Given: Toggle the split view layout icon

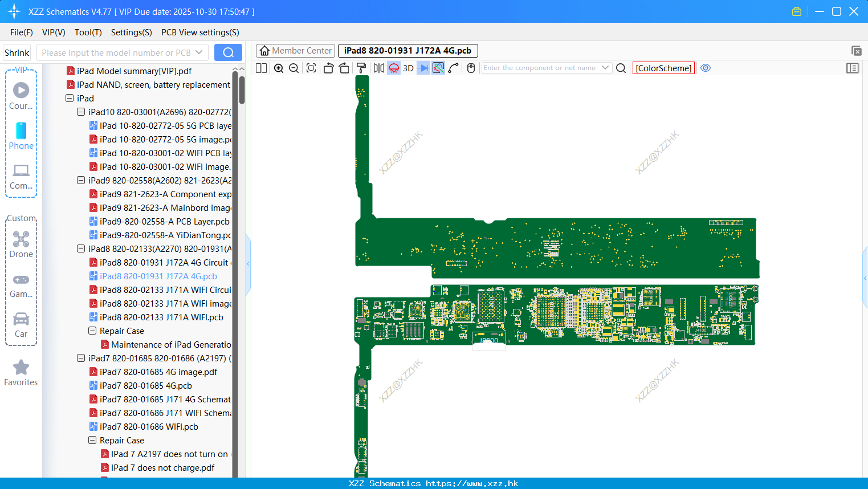Looking at the screenshot, I should coord(261,68).
